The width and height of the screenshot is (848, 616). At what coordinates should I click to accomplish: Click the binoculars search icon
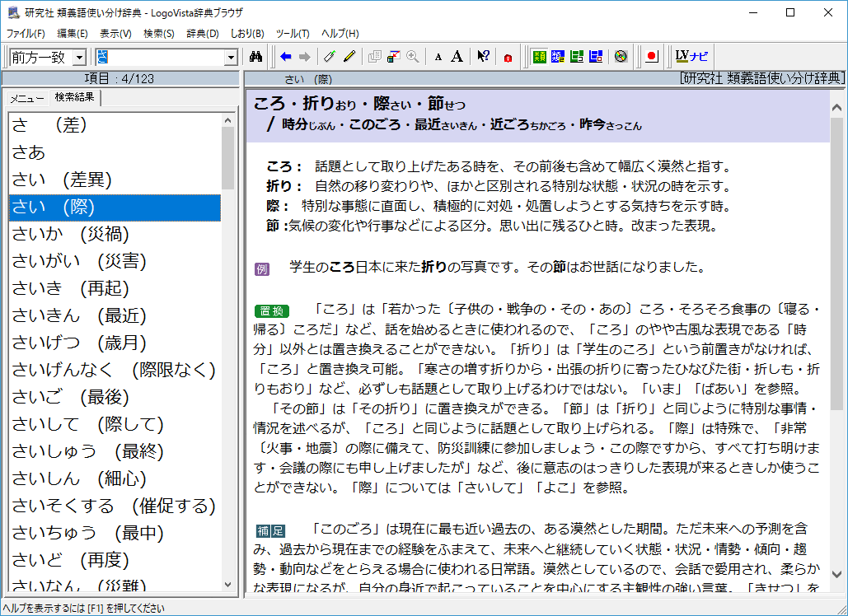click(255, 56)
